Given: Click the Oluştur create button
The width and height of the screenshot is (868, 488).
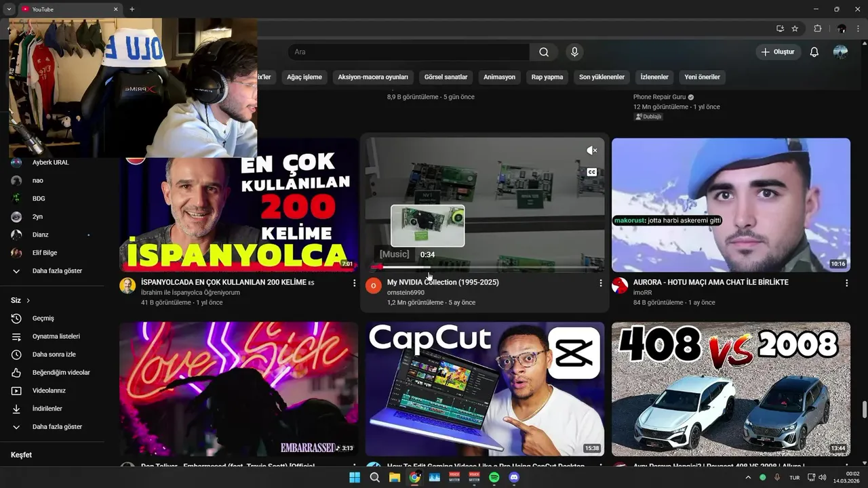Looking at the screenshot, I should click(778, 52).
